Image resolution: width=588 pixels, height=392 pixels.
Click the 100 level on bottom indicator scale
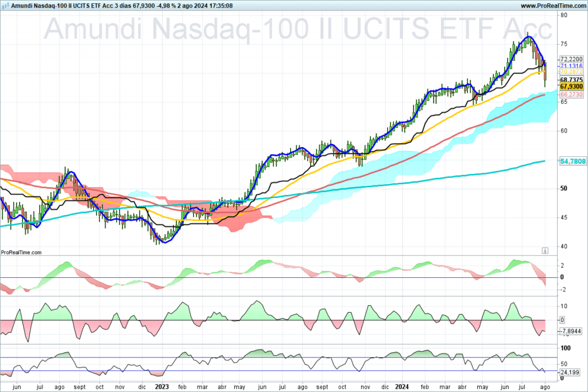click(x=565, y=348)
